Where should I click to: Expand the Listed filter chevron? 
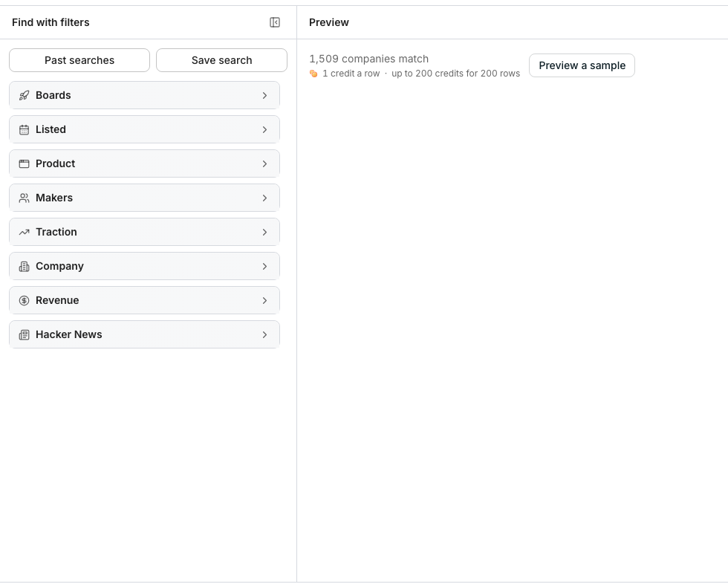point(264,129)
